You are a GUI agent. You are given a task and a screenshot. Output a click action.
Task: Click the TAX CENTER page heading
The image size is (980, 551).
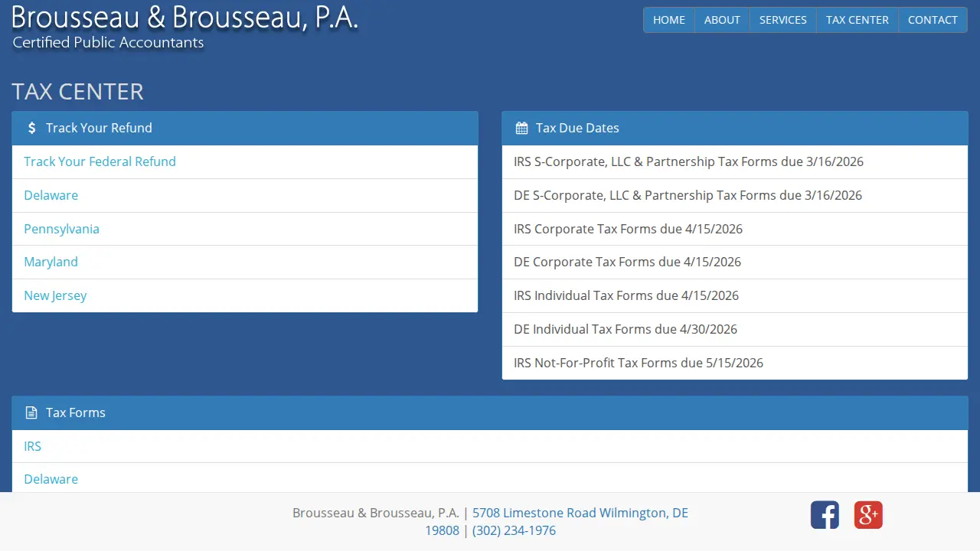tap(77, 91)
